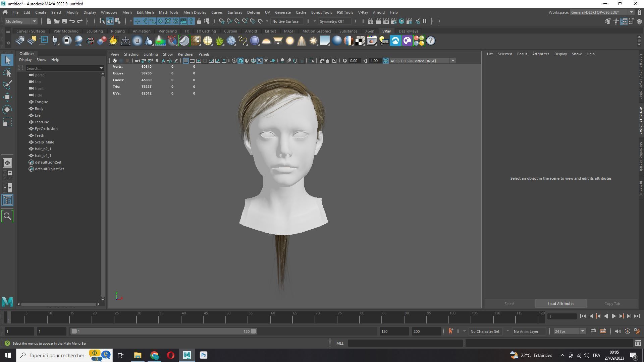The height and width of the screenshot is (362, 644).
Task: Open the Workspace selector dropdown
Action: [602, 12]
